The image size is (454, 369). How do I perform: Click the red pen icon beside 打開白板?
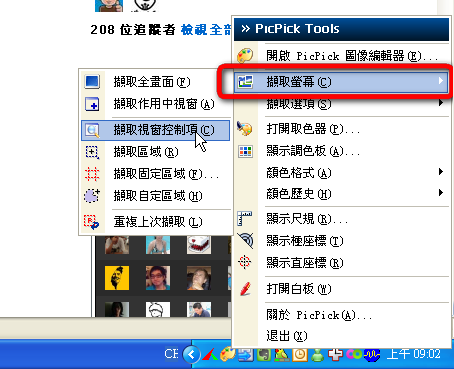[x=245, y=289]
